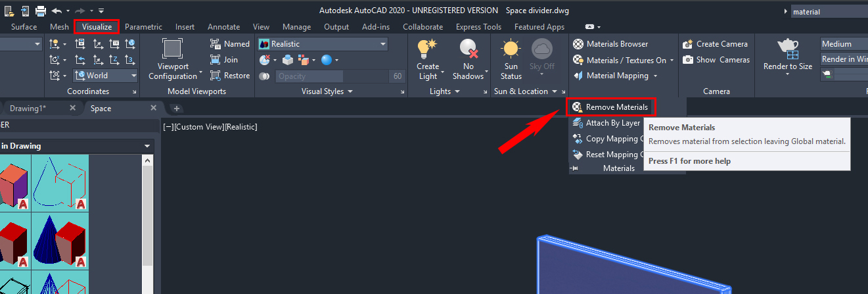Click Join viewports button
The width and height of the screenshot is (868, 294).
224,60
